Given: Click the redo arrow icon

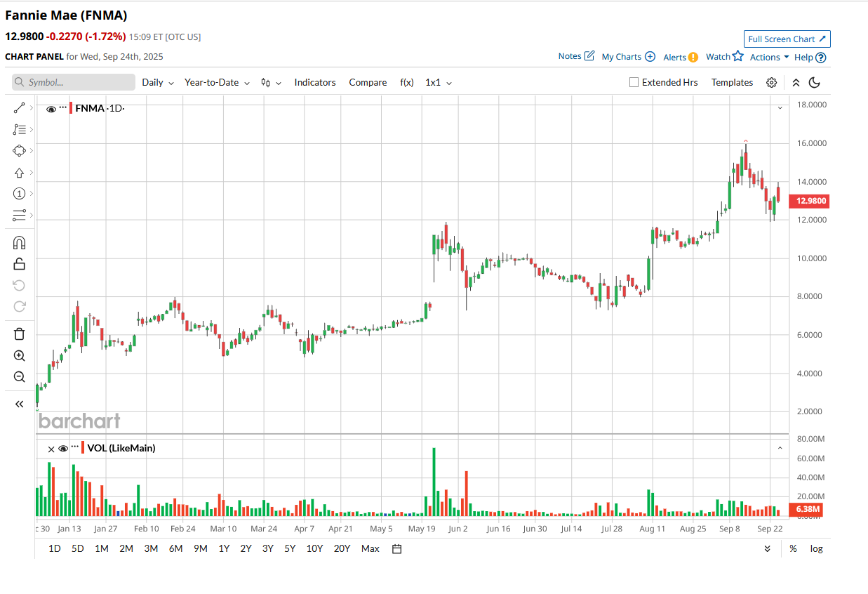Looking at the screenshot, I should pyautogui.click(x=19, y=306).
